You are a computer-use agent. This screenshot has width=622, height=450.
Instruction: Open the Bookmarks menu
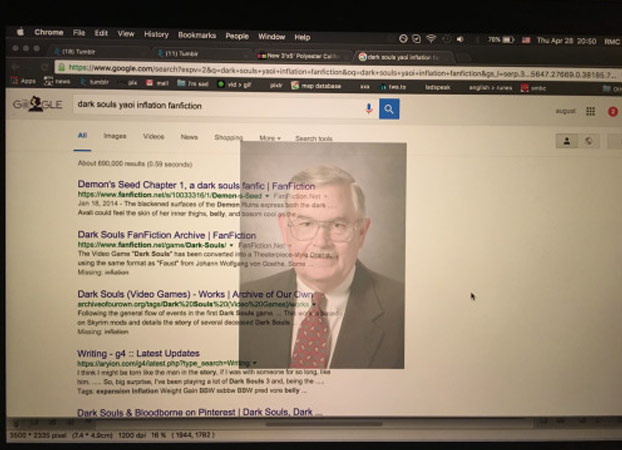pos(197,35)
